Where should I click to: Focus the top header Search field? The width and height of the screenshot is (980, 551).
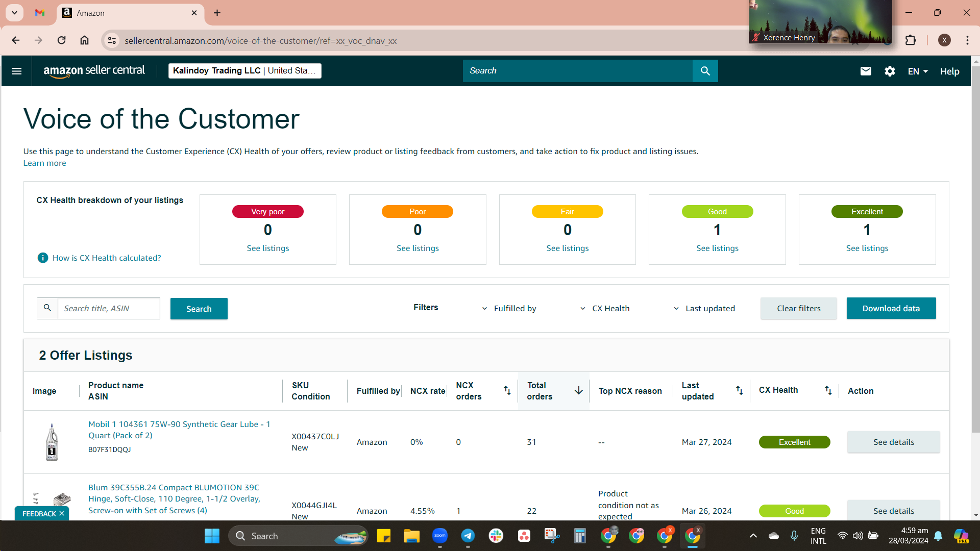[577, 71]
